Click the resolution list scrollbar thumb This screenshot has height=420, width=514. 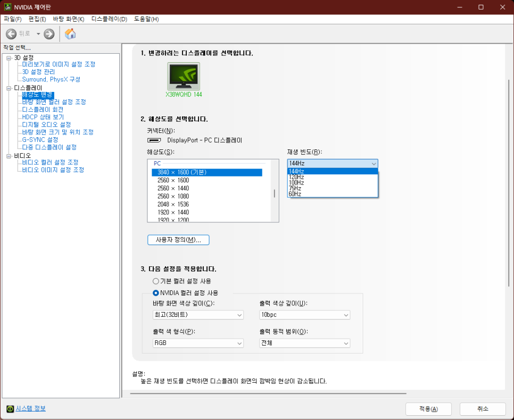275,194
